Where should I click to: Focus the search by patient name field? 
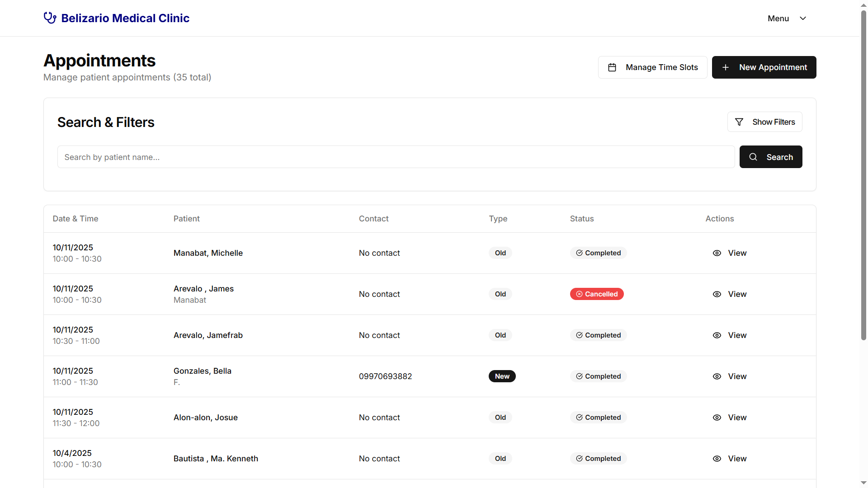tap(396, 157)
